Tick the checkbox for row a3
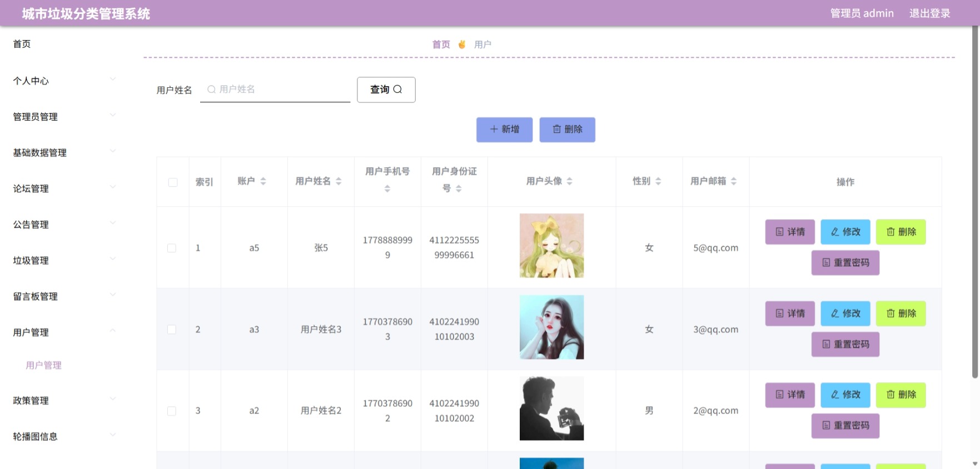 (x=172, y=330)
